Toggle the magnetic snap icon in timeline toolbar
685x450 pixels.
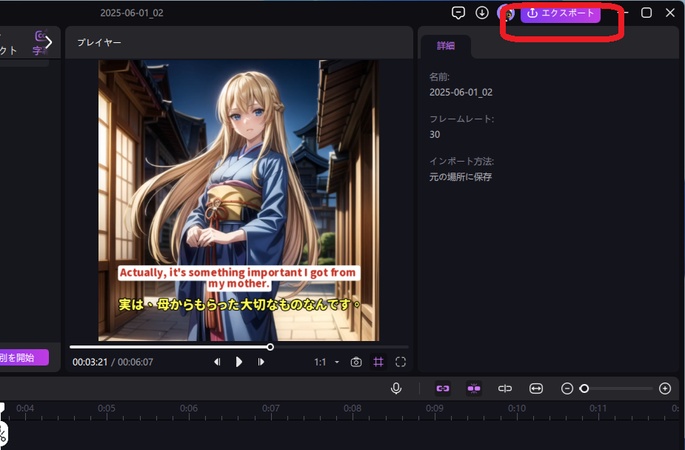click(x=474, y=388)
